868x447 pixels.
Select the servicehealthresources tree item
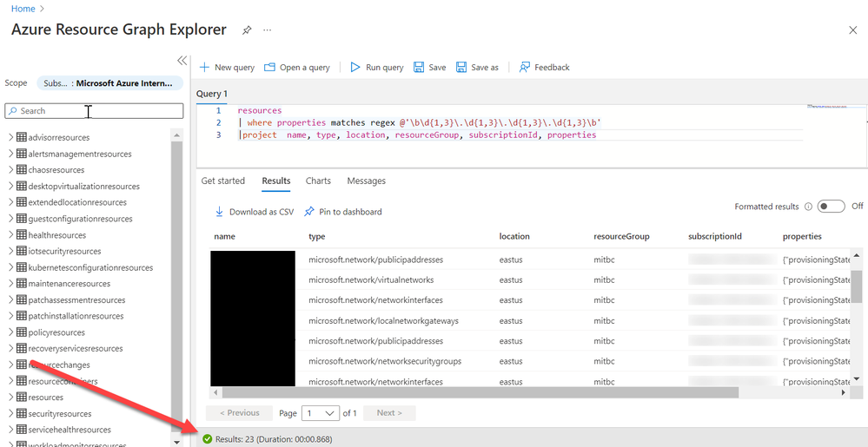(70, 430)
